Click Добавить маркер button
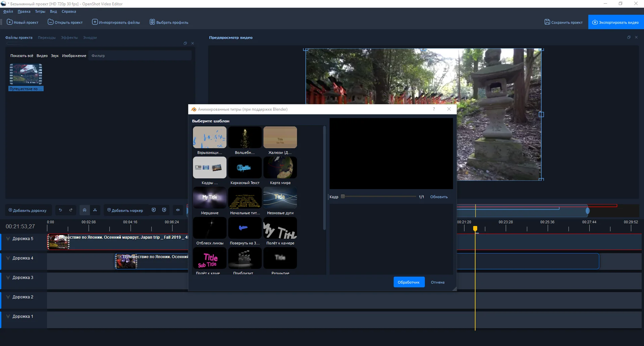This screenshot has height=346, width=644. (x=125, y=210)
